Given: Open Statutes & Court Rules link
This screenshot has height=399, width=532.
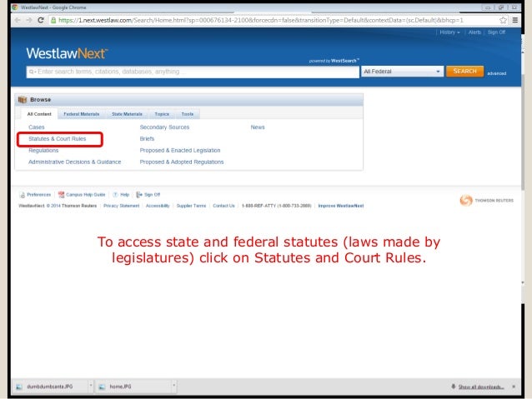Looking at the screenshot, I should 57,138.
